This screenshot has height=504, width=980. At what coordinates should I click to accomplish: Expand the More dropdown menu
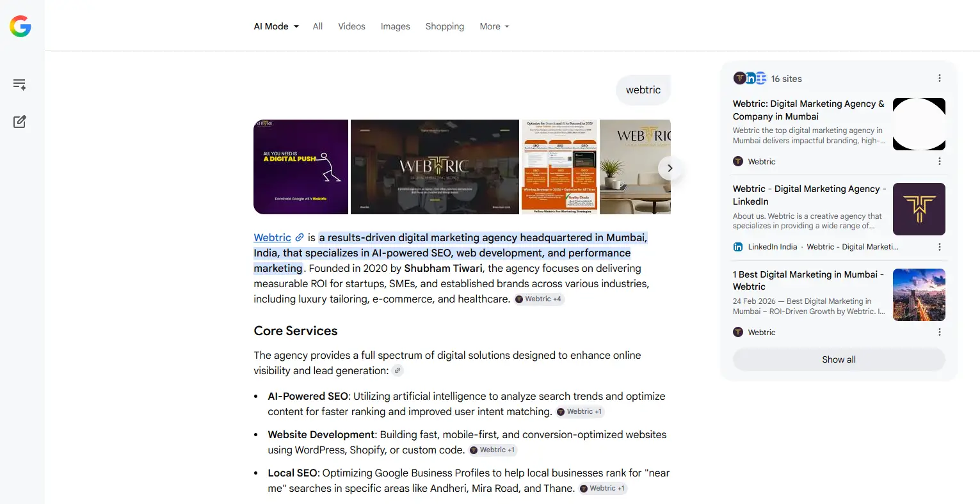[x=494, y=26]
